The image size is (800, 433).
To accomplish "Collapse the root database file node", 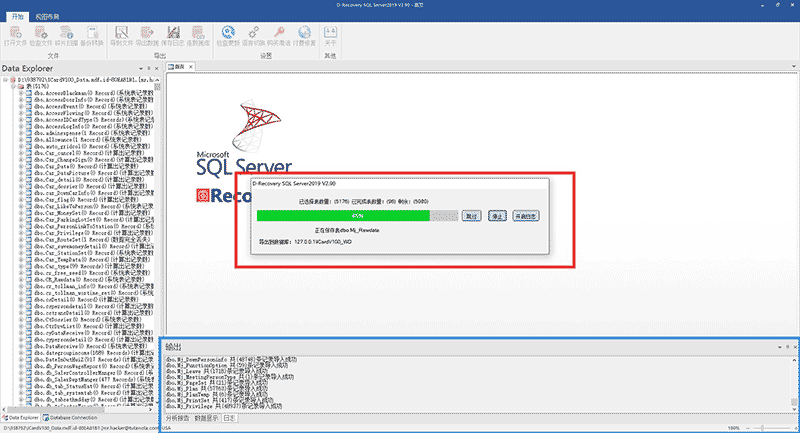I will pyautogui.click(x=6, y=80).
